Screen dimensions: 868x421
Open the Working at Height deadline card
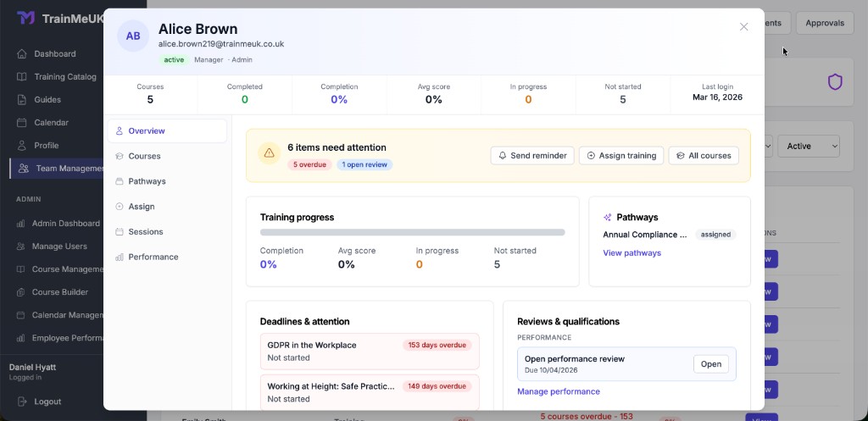(370, 392)
